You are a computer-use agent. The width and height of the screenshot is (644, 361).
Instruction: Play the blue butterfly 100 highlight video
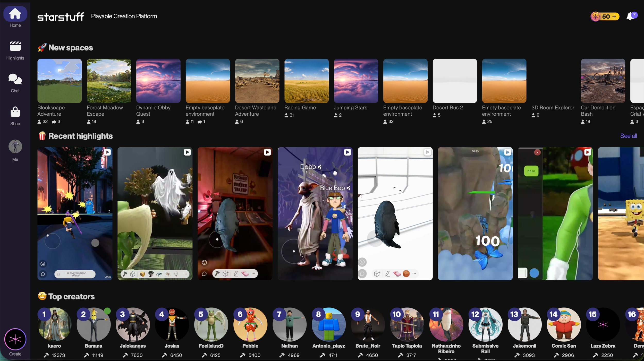475,213
